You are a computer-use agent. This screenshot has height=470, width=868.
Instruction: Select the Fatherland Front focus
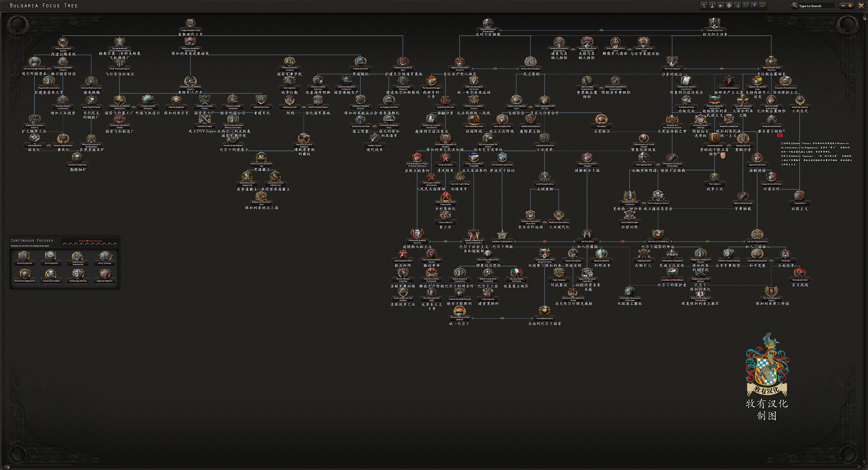pyautogui.click(x=474, y=122)
